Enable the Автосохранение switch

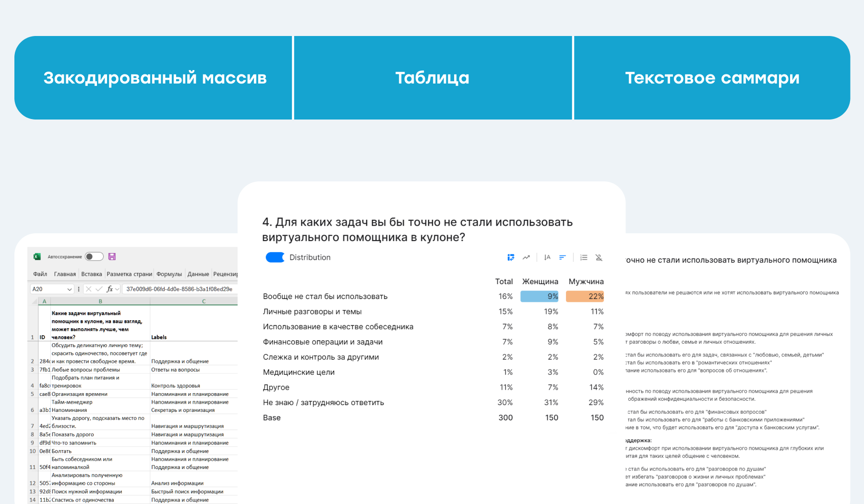tap(94, 257)
